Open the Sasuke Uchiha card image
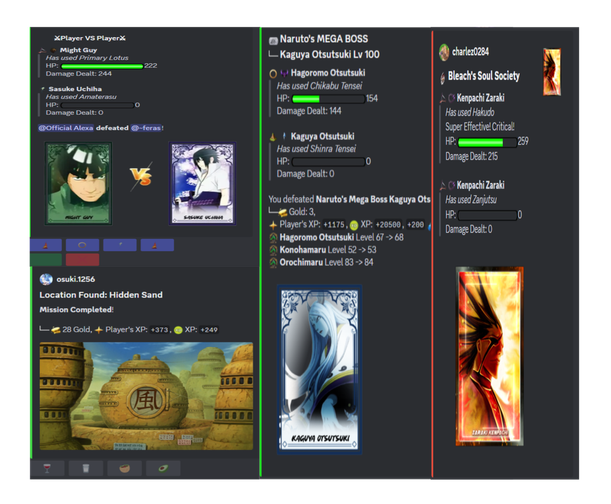 202,183
